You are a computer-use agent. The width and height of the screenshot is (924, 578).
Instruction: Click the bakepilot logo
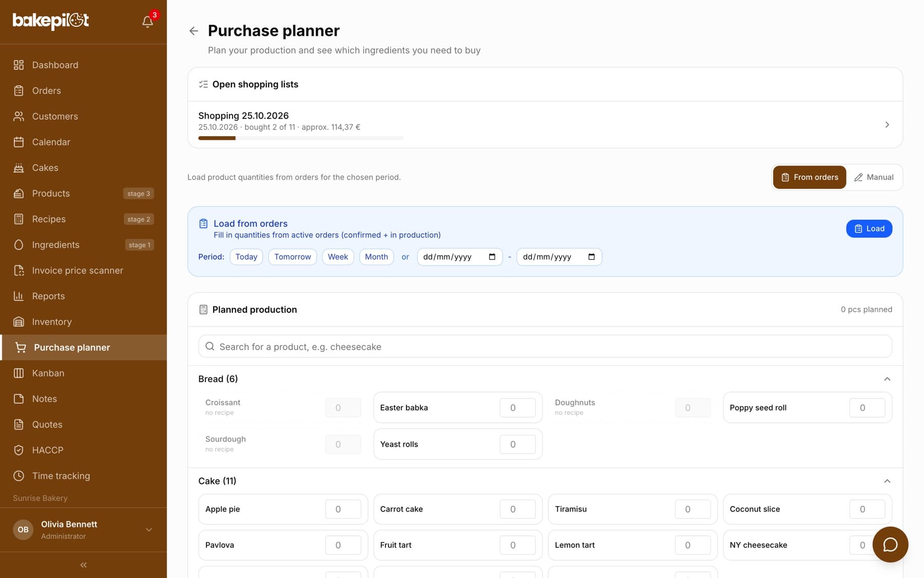click(51, 21)
